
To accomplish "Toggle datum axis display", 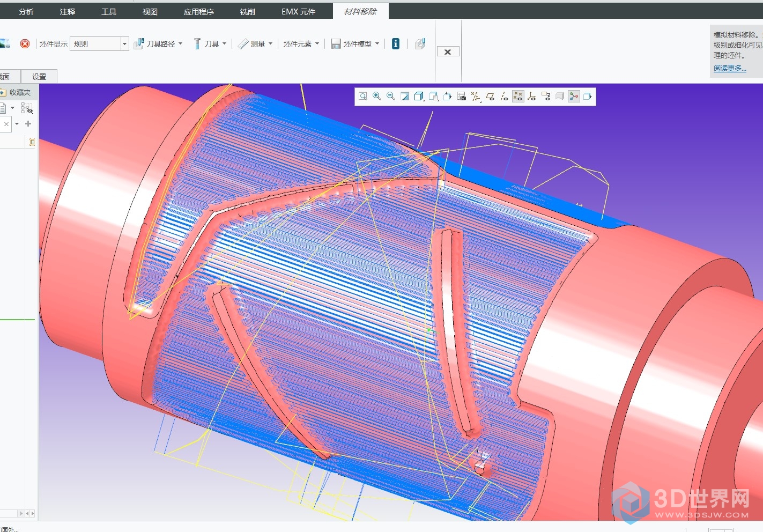I will click(x=504, y=97).
